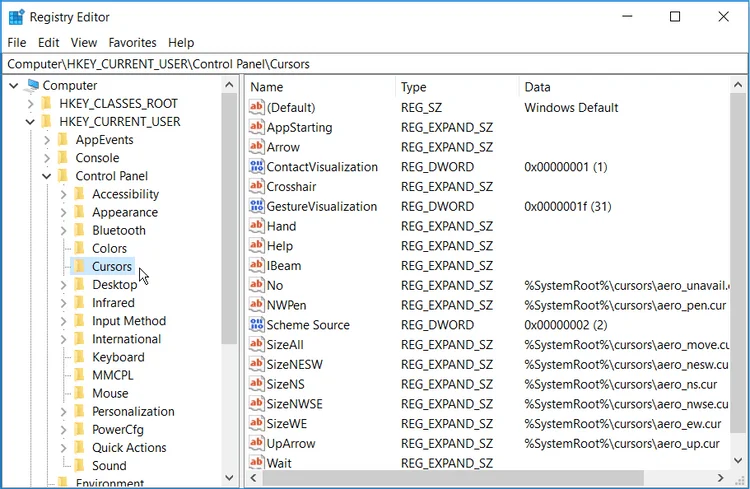Select the Mouse key in tree
The image size is (750, 489).
click(x=110, y=393)
